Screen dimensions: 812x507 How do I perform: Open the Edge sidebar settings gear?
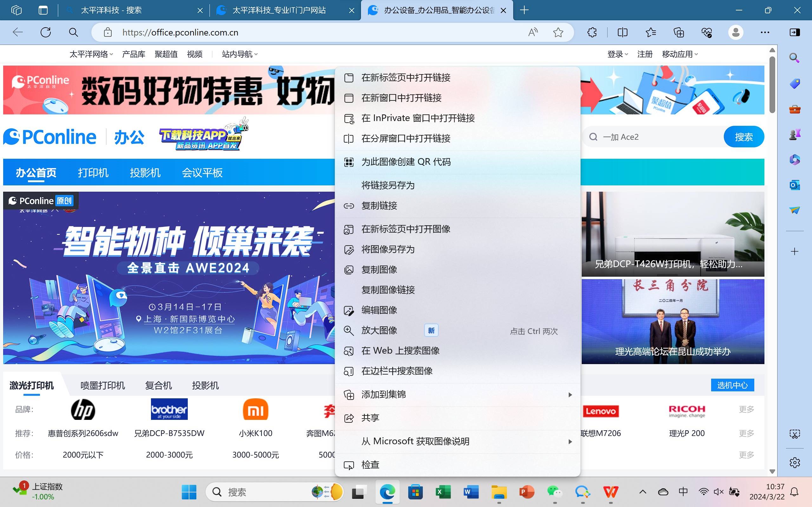795,463
